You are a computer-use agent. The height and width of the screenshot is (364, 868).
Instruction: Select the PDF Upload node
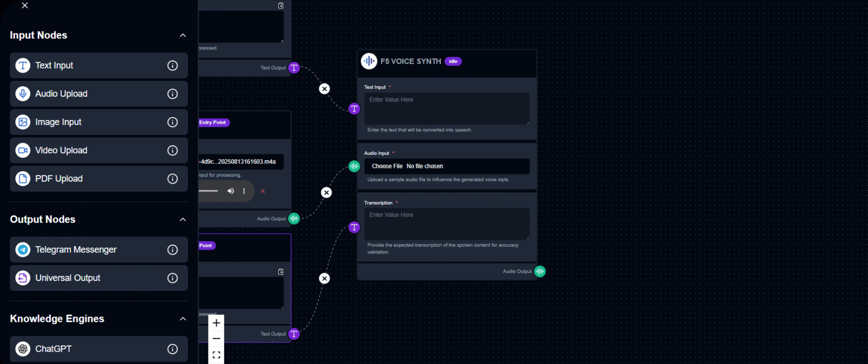click(x=90, y=179)
